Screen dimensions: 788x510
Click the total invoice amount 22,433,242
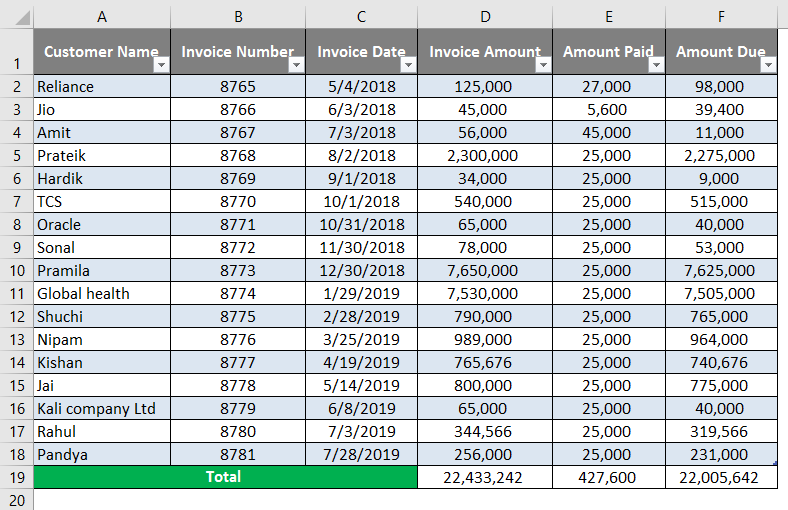point(485,478)
